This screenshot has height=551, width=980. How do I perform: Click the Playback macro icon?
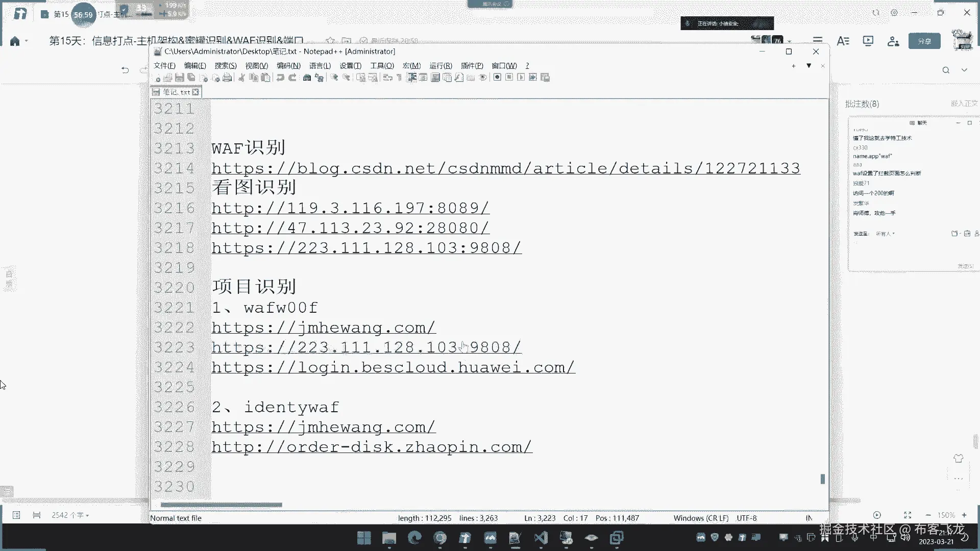click(521, 77)
